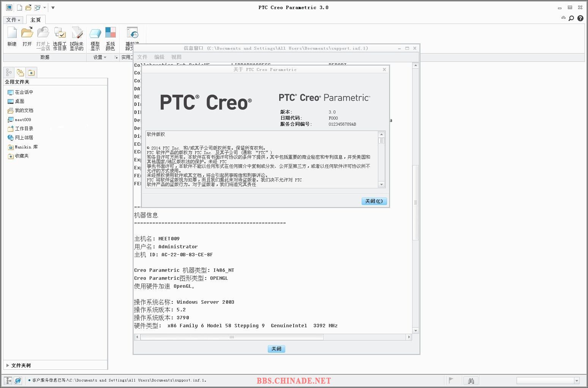Click the Creo application icon in title bar
The width and height of the screenshot is (588, 388).
(x=9, y=8)
